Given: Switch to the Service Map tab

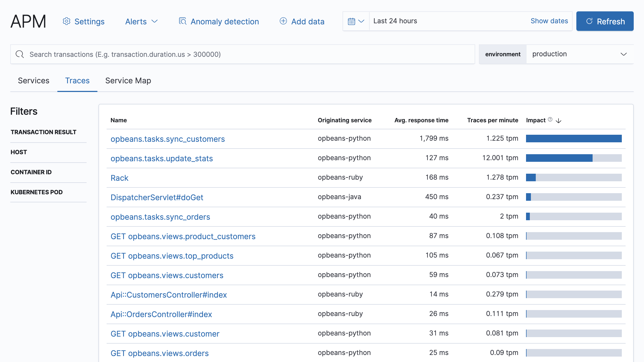Looking at the screenshot, I should (x=128, y=80).
